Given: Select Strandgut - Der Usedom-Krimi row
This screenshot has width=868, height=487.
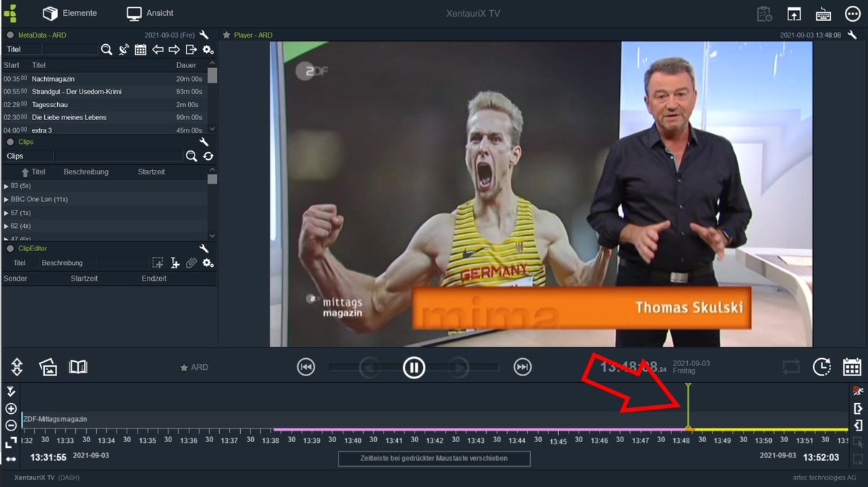Looking at the screenshot, I should [105, 91].
